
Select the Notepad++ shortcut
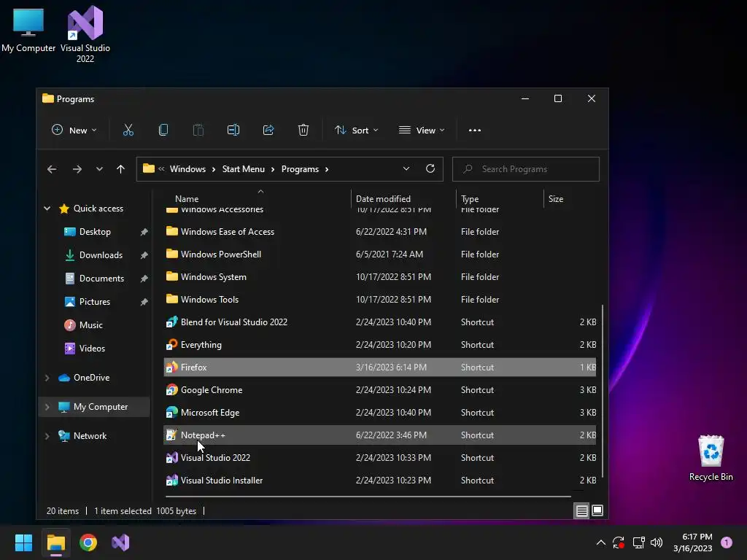click(379, 435)
